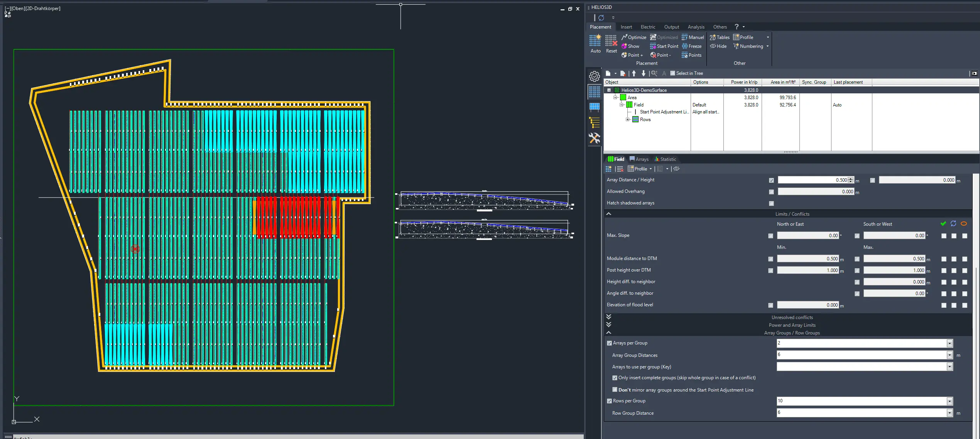Viewport: 980px width, 439px height.
Task: Select the Field item in the tree
Action: point(638,105)
